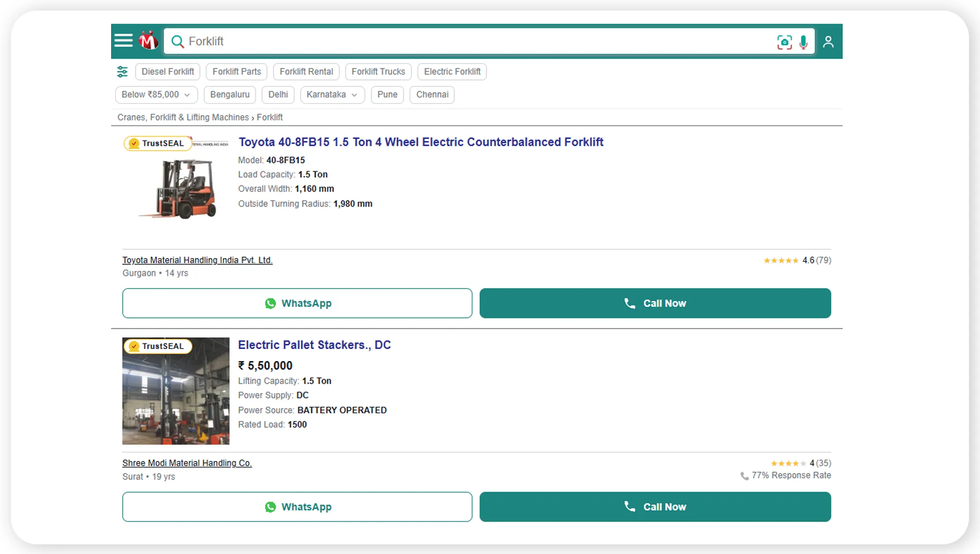The image size is (980, 554).
Task: Expand the Below ₹85,000 price dropdown
Action: (157, 95)
